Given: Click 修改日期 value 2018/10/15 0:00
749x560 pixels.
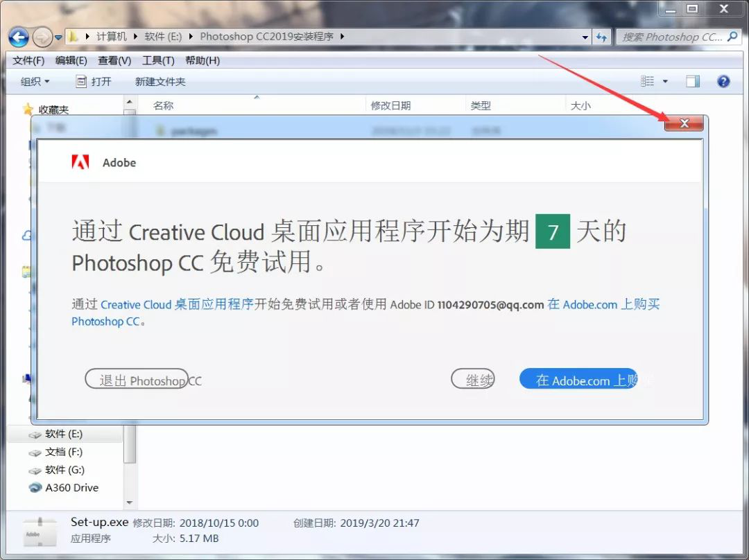Looking at the screenshot, I should 218,523.
